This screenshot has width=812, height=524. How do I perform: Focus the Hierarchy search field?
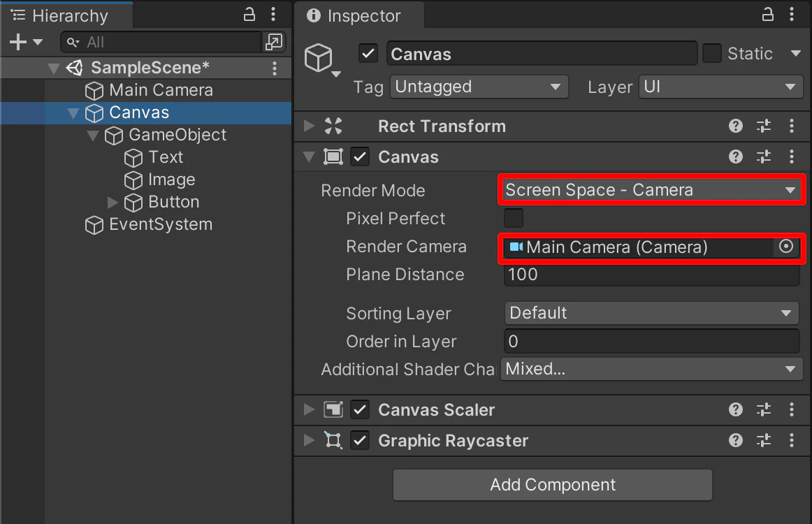[161, 42]
